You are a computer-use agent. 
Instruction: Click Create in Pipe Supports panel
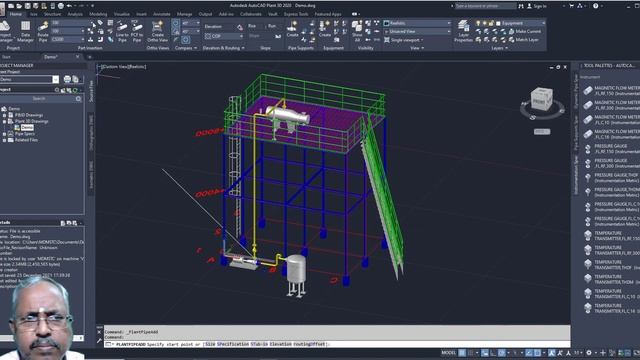coord(292,29)
